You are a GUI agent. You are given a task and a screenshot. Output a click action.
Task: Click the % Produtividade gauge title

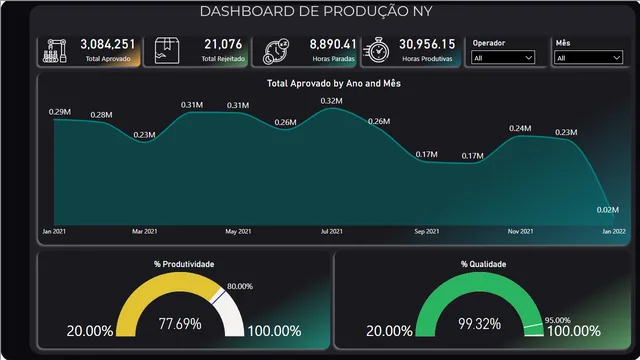(x=184, y=264)
